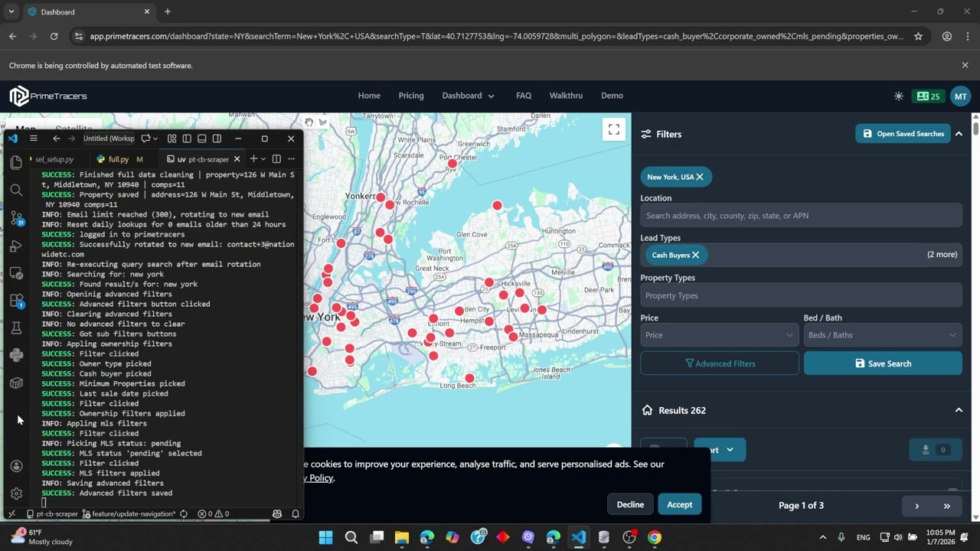Screen dimensions: 980x551
Task: Toggle light/dark theme sun icon
Action: pos(899,96)
